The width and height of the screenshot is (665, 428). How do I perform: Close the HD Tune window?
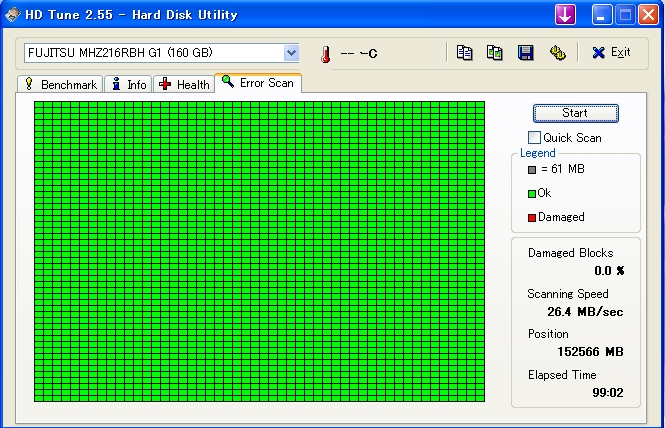click(x=648, y=15)
